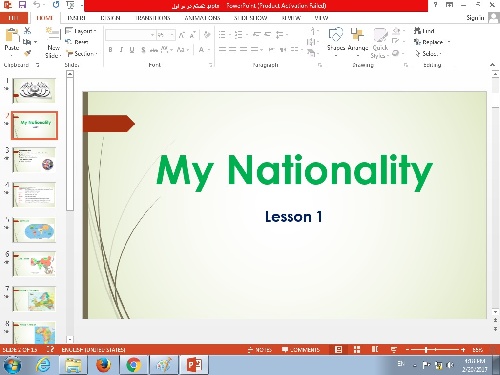This screenshot has height=375, width=500.
Task: Open Internet Explorer from taskbar
Action: coord(43,365)
